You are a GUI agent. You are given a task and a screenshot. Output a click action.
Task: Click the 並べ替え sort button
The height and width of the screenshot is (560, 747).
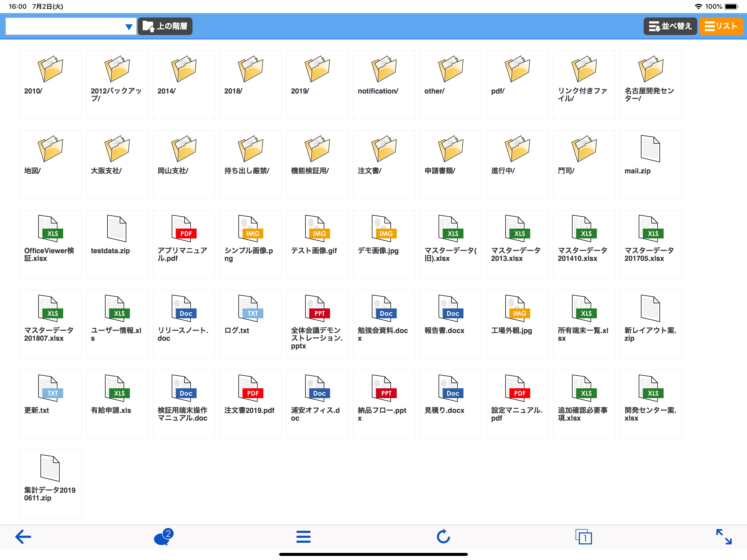670,26
